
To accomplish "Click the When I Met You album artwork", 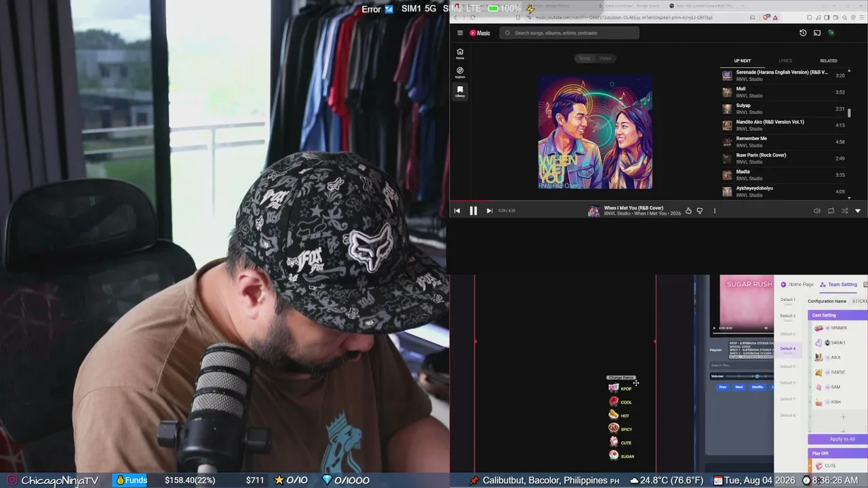I will click(595, 132).
